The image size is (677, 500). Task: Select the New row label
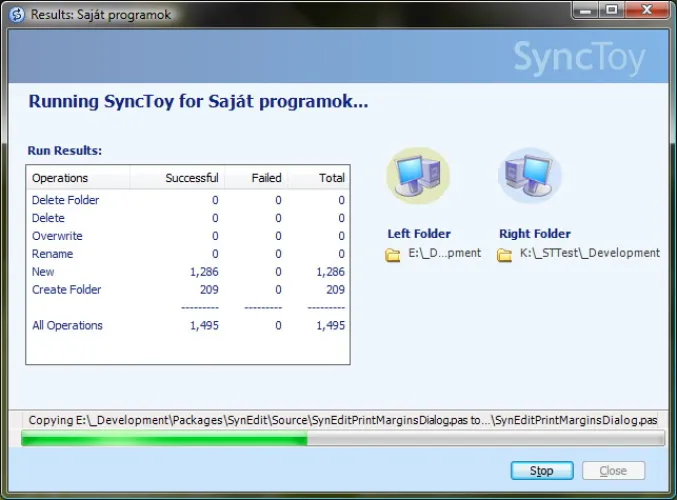coord(43,272)
